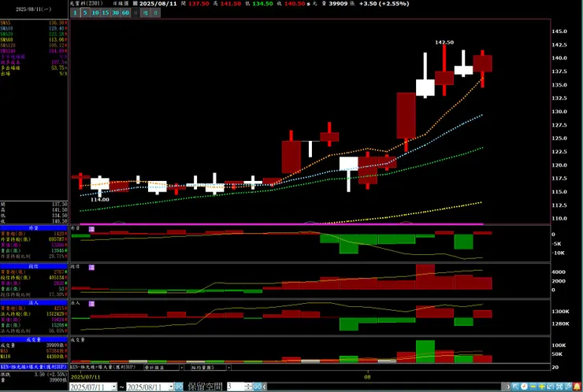Click the orange alert bell icon

pyautogui.click(x=577, y=386)
